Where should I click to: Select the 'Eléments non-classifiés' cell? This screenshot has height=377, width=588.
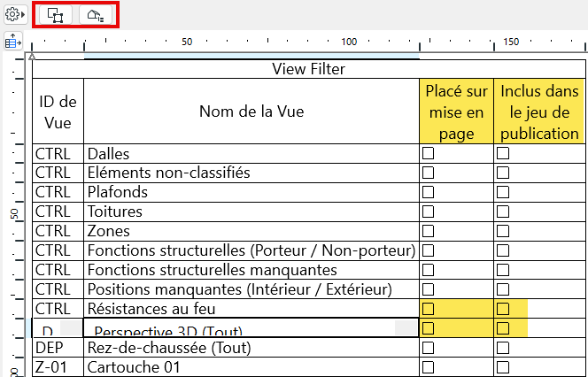251,173
